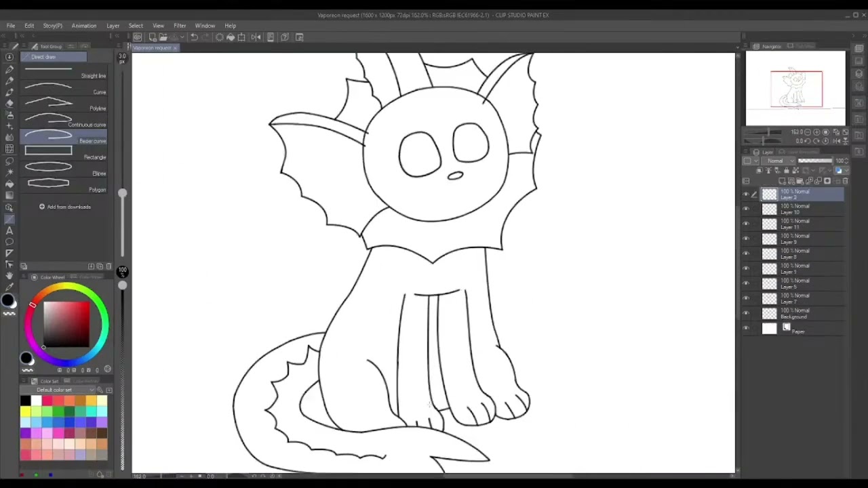Toggle visibility of the Background layer

click(x=746, y=314)
